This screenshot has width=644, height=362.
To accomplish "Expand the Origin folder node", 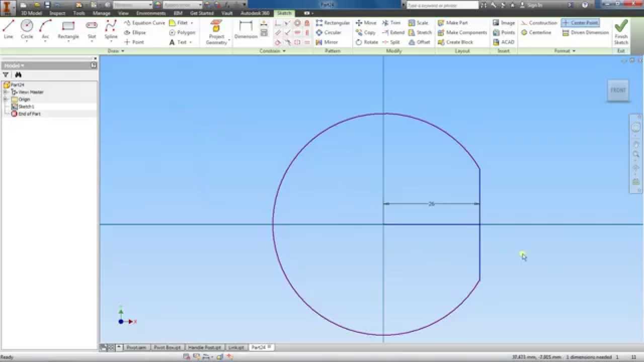I will [x=5, y=99].
